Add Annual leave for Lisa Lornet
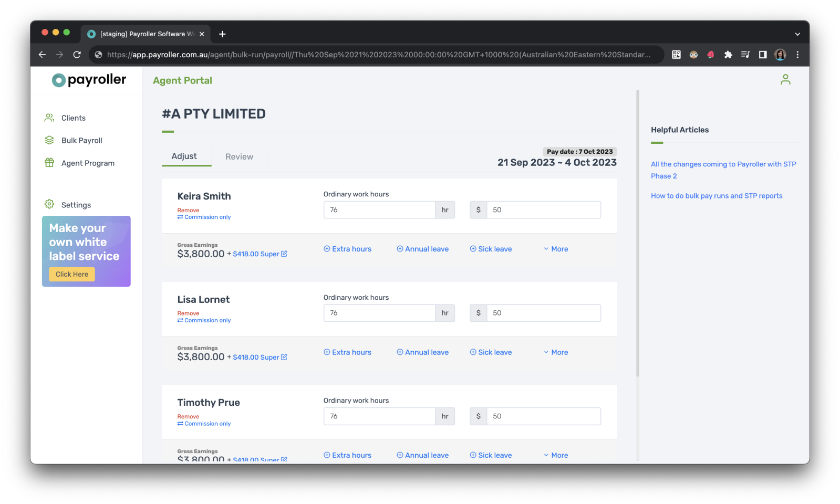The width and height of the screenshot is (840, 504). click(x=422, y=353)
